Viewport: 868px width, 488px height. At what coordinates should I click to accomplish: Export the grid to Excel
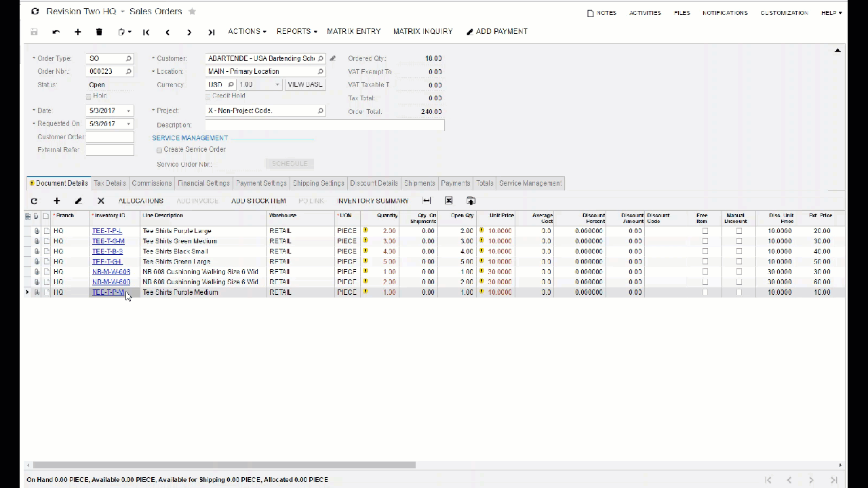click(x=448, y=201)
